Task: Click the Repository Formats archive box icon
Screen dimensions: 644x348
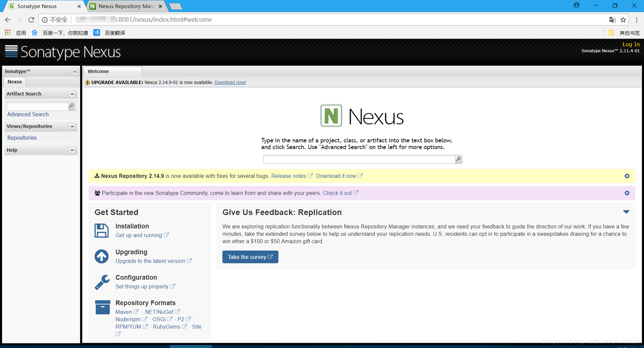Action: 103,307
